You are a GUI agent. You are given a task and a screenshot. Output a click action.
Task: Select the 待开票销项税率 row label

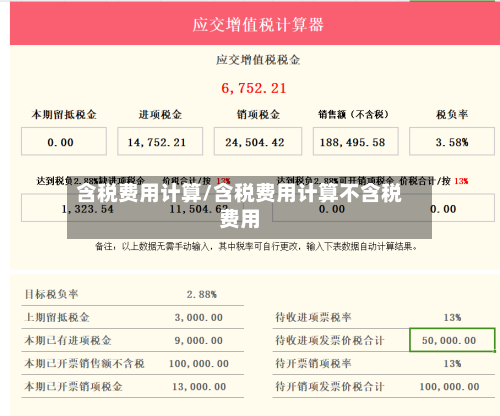click(x=313, y=363)
